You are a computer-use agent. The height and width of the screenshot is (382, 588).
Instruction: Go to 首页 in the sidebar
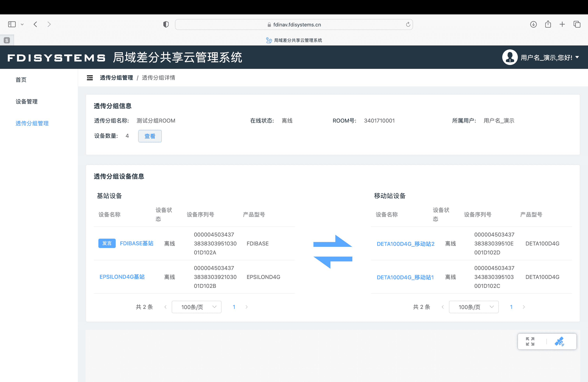pyautogui.click(x=21, y=80)
